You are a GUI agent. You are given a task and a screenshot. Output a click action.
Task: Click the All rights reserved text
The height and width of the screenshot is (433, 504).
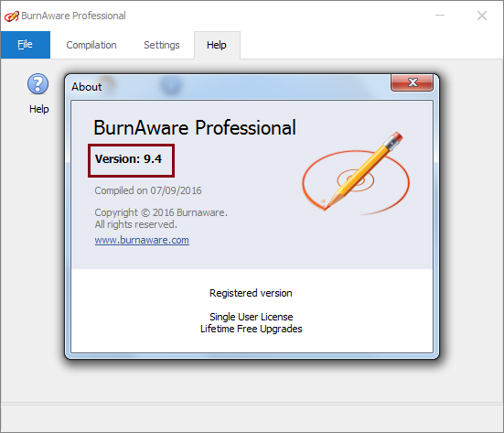[135, 224]
